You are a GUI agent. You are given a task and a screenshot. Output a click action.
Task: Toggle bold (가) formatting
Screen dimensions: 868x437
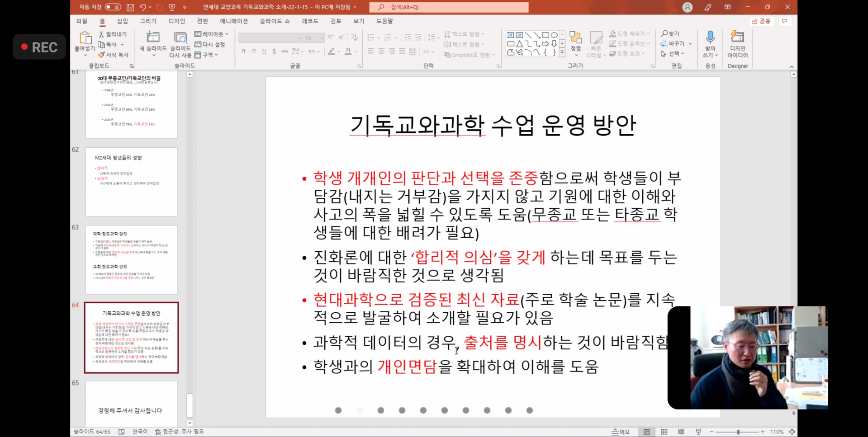point(243,52)
